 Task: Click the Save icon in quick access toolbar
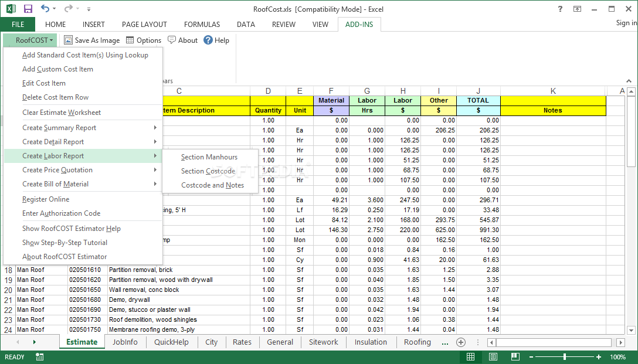[28, 9]
